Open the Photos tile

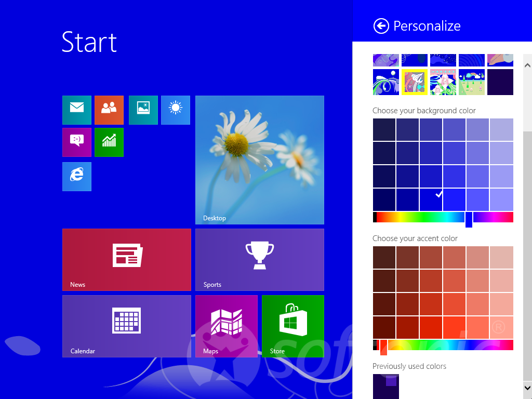coord(143,110)
